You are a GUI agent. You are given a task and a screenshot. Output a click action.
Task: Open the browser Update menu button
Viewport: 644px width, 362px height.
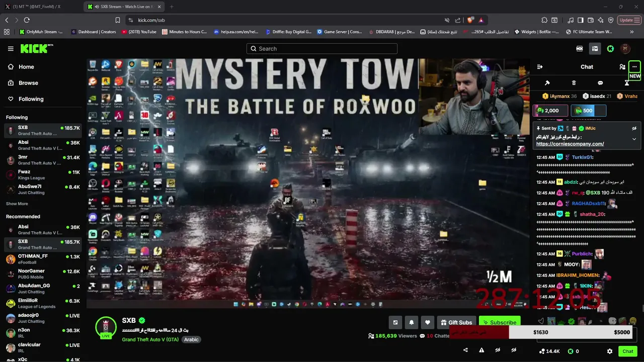(x=628, y=20)
